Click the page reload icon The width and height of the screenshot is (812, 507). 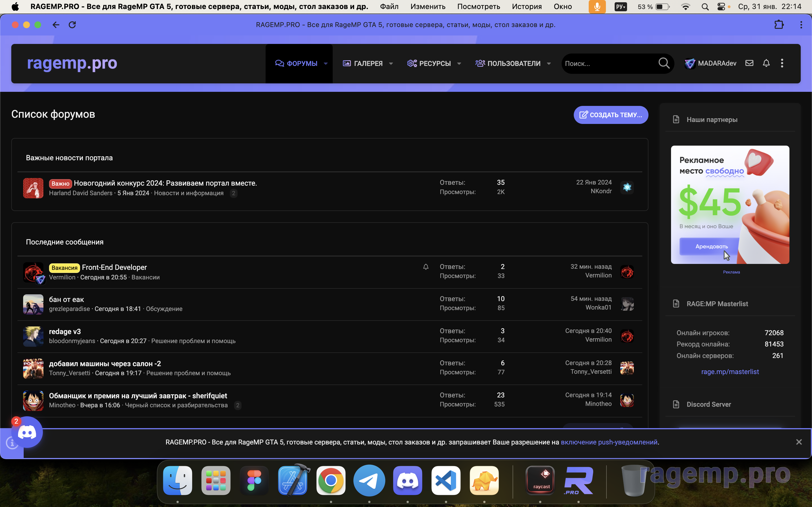pyautogui.click(x=72, y=25)
